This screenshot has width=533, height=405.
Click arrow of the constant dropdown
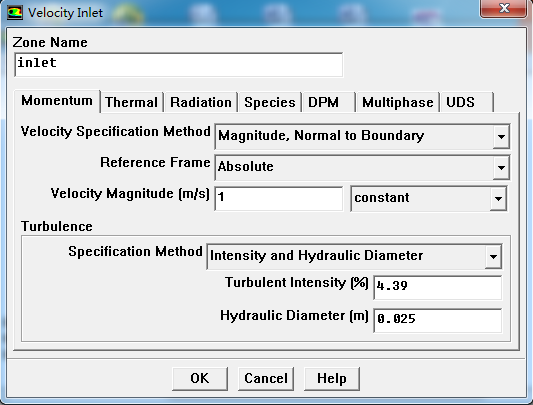click(498, 199)
